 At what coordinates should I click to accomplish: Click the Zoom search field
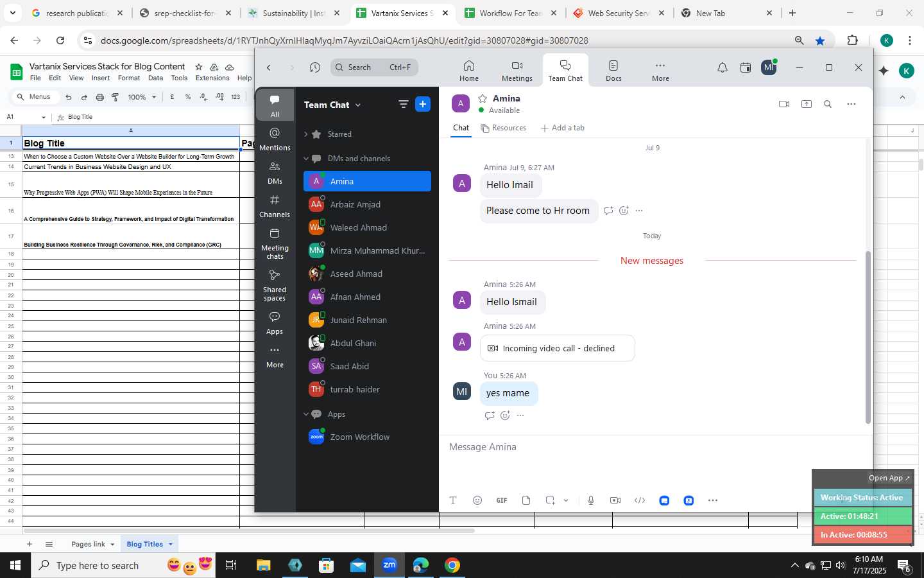coord(375,67)
